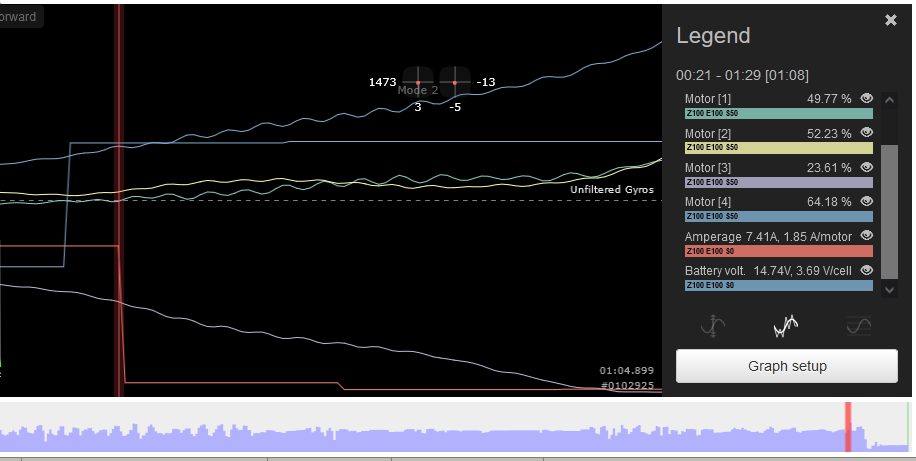Click the left Mode 2 stick overlay
This screenshot has height=461, width=916.
click(x=418, y=82)
